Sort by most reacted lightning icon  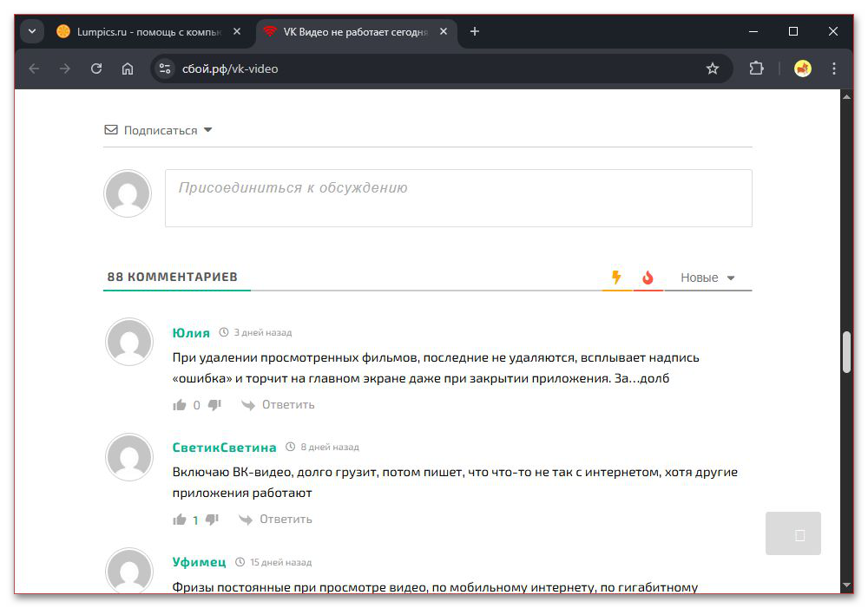(616, 278)
